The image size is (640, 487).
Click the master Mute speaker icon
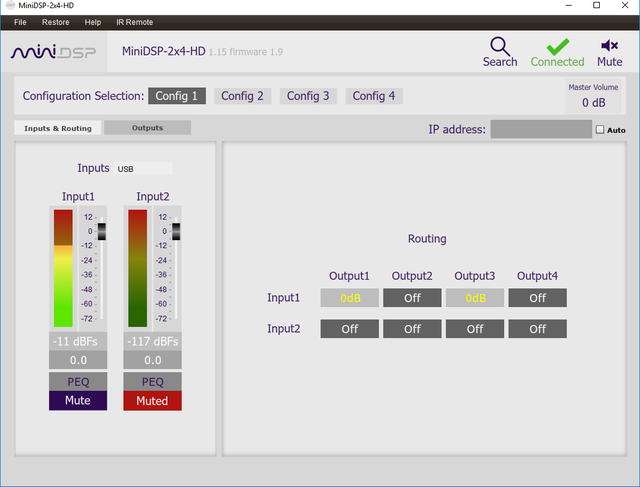point(609,45)
